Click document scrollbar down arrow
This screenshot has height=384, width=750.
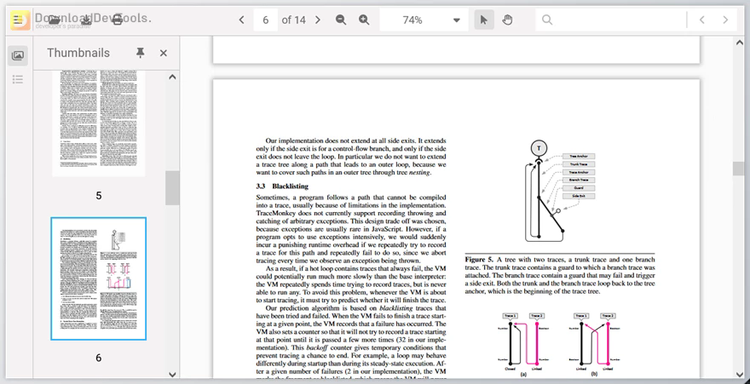click(x=739, y=374)
